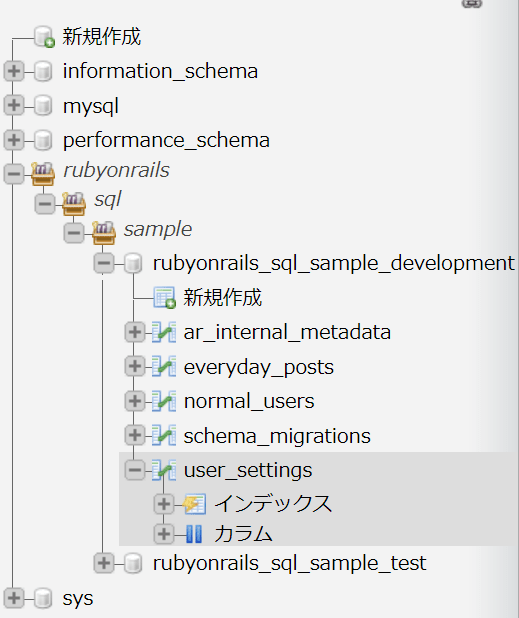Click the sample group folder icon

[104, 233]
